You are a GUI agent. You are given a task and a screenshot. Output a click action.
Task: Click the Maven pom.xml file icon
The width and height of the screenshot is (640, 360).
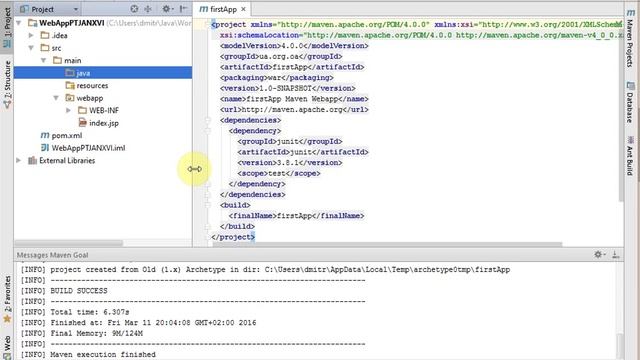pos(44,135)
